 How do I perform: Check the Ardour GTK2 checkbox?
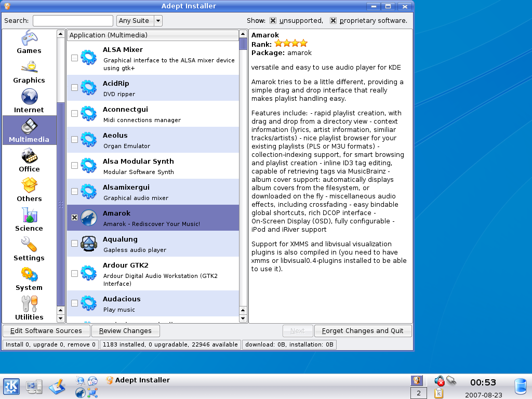point(75,273)
